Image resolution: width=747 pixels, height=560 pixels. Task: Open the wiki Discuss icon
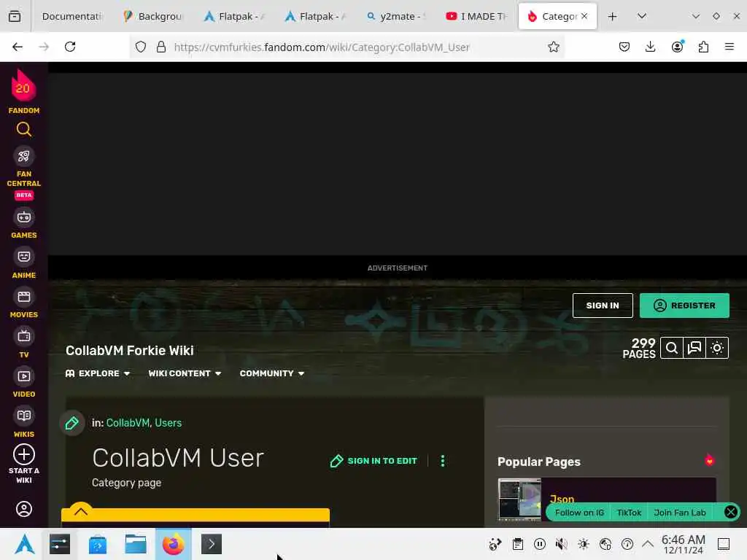pyautogui.click(x=694, y=348)
